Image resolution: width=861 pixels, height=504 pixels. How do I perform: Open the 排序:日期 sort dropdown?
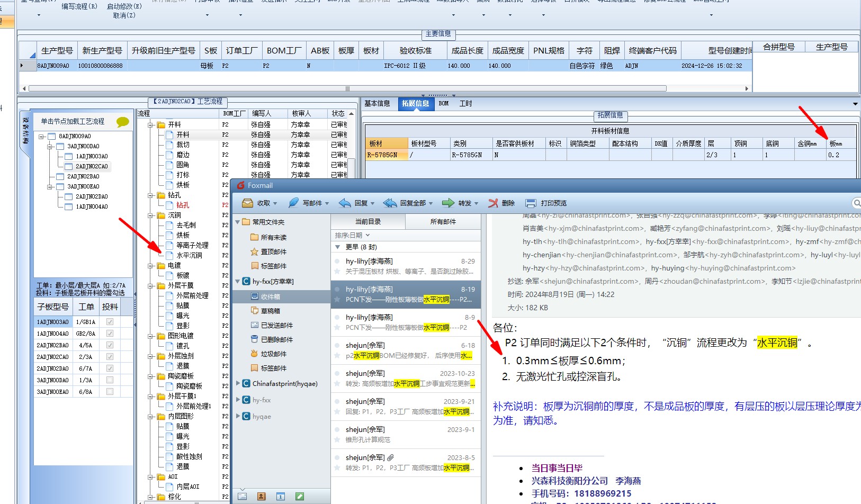coord(352,236)
